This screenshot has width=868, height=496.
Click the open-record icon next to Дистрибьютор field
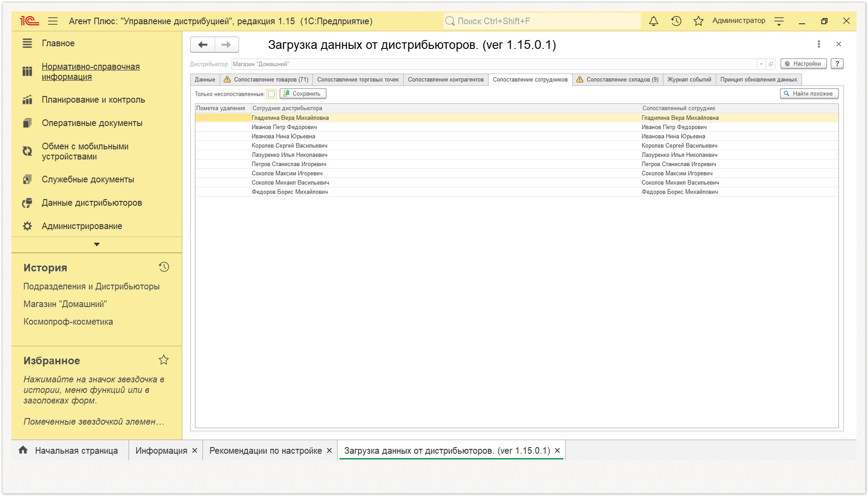771,64
